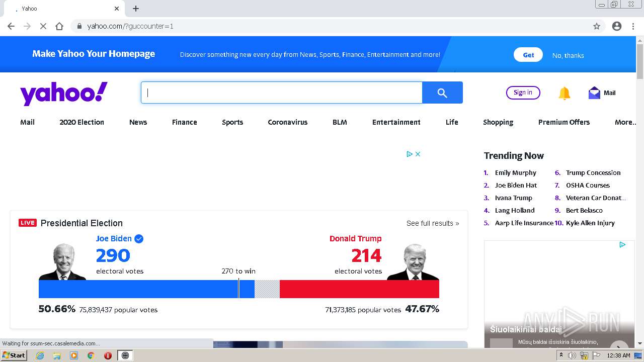The image size is (644, 362).
Task: Launch Internet Explorer from the taskbar
Action: pyautogui.click(x=40, y=355)
